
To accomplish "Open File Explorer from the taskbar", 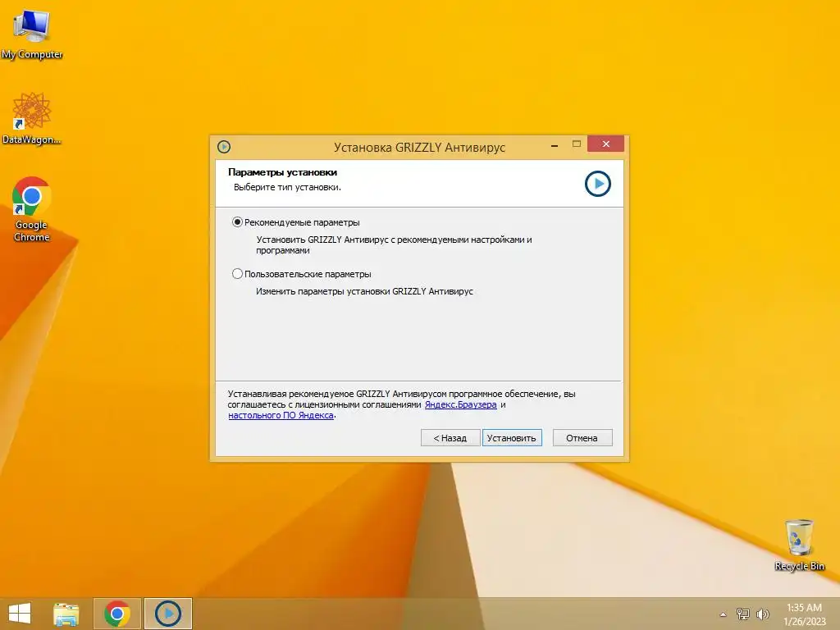I will (66, 614).
